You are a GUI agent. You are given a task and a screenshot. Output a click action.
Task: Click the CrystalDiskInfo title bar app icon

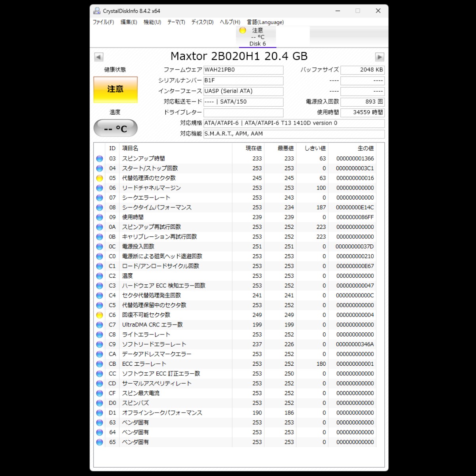(x=97, y=11)
